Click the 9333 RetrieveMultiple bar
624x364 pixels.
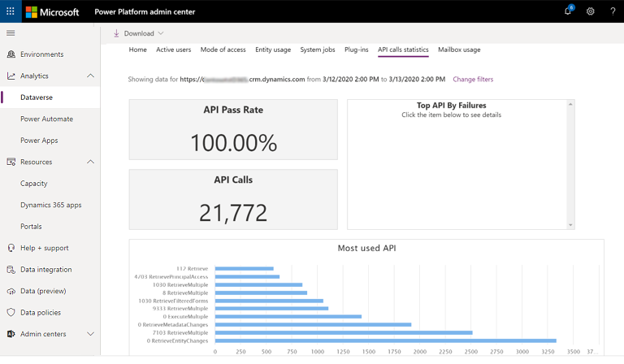(272, 308)
